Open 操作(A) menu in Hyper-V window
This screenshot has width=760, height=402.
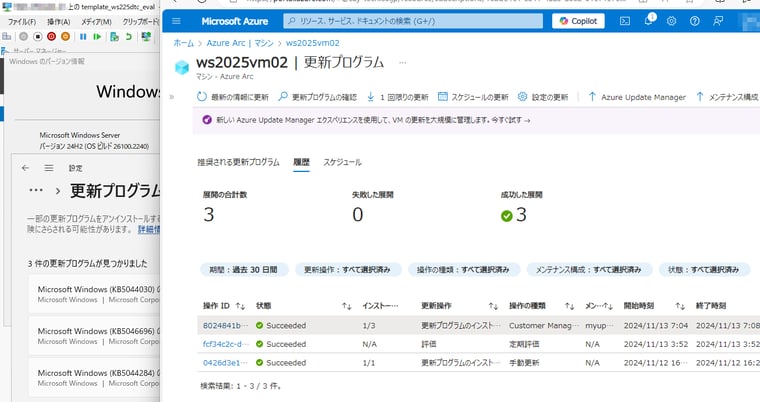59,22
